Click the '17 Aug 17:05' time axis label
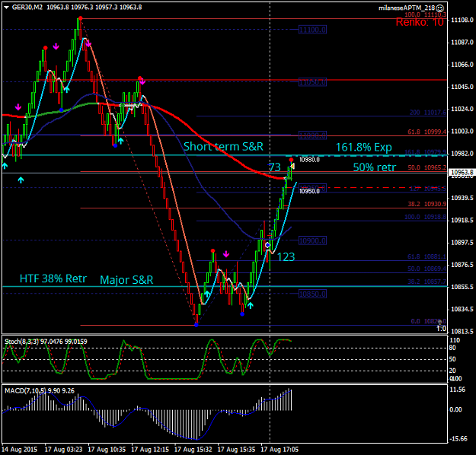Image resolution: width=476 pixels, height=455 pixels. 280,450
